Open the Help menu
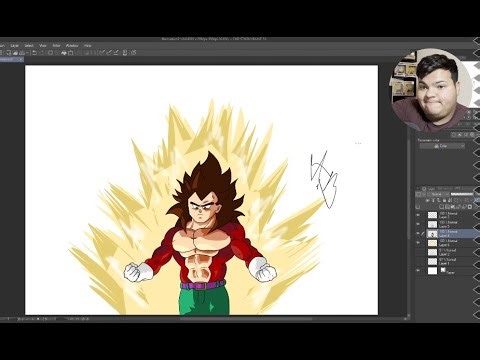This screenshot has height=360, width=480. pos(88,46)
